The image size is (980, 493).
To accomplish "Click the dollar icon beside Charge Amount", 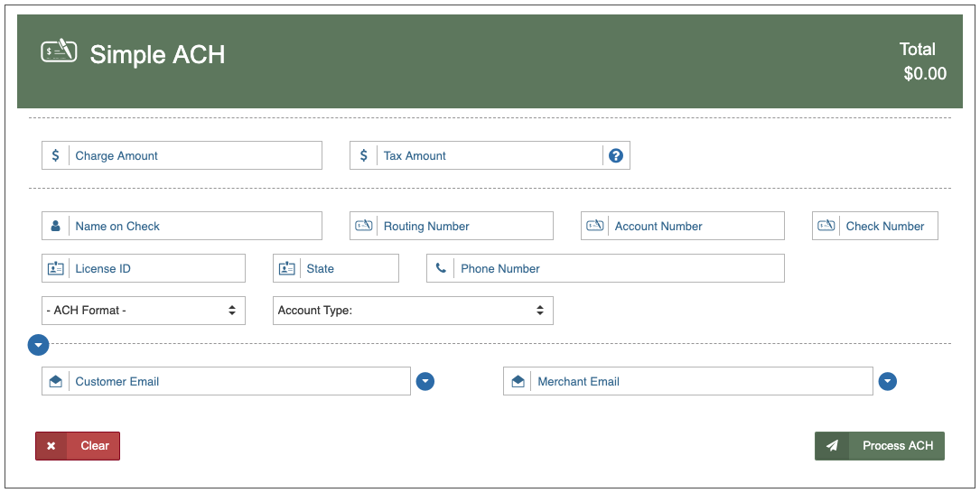I will 55,155.
